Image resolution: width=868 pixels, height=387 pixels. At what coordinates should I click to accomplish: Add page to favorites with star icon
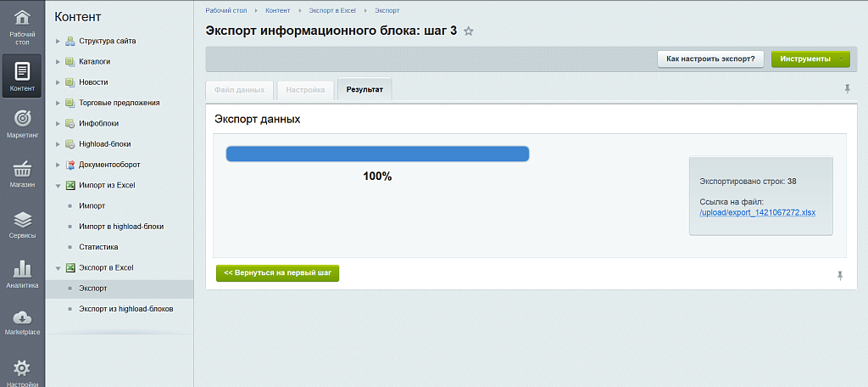[x=469, y=31]
